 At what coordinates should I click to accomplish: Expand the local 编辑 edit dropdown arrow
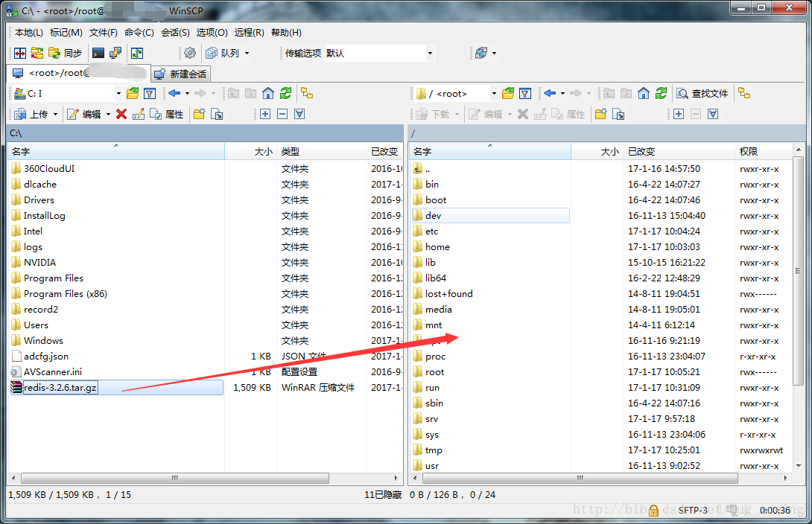pos(108,114)
